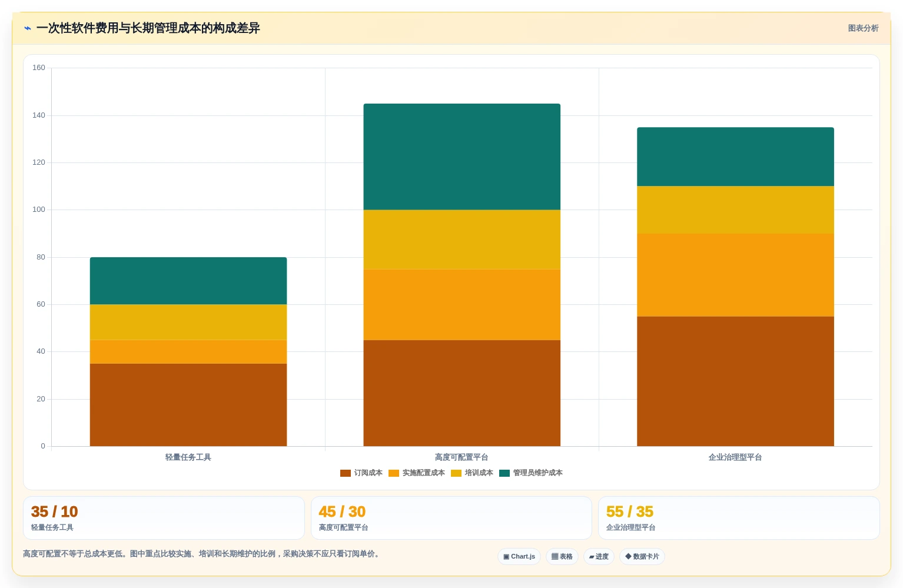Select the 进度 tag chip
The height and width of the screenshot is (588, 903).
(x=599, y=557)
